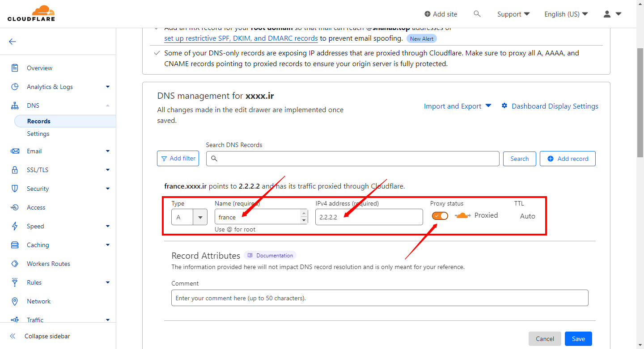Image resolution: width=644 pixels, height=349 pixels.
Task: Expand the Analytics & Logs caret
Action: pos(108,87)
